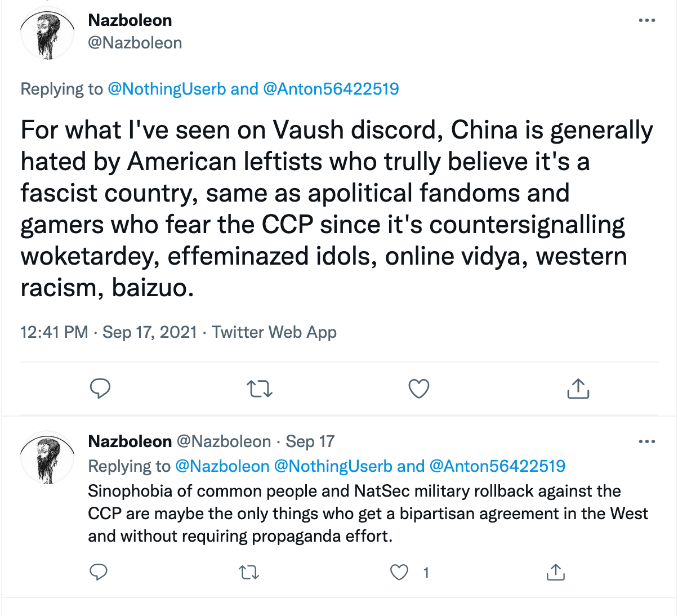Click Nazboleon avatar on main tweet
The image size is (687, 616).
(47, 35)
